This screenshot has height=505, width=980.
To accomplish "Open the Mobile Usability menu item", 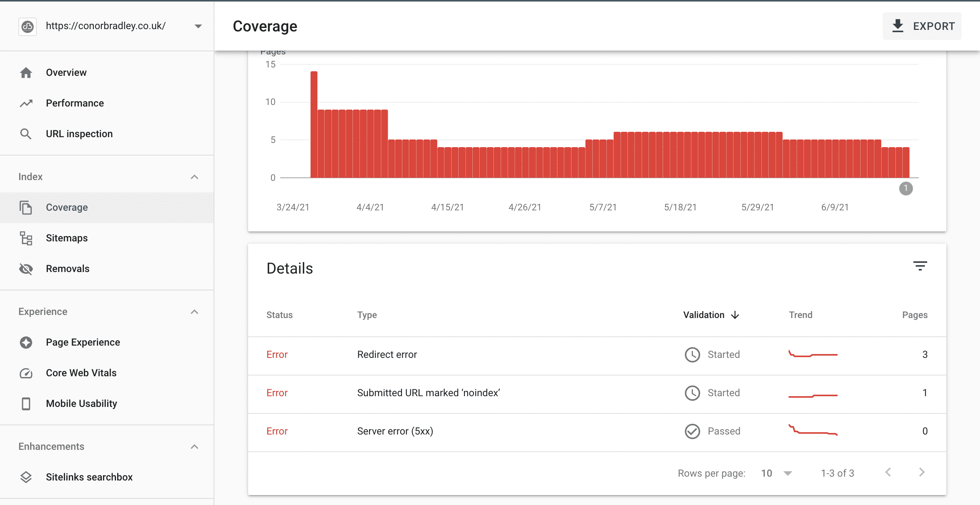I will coord(107,403).
